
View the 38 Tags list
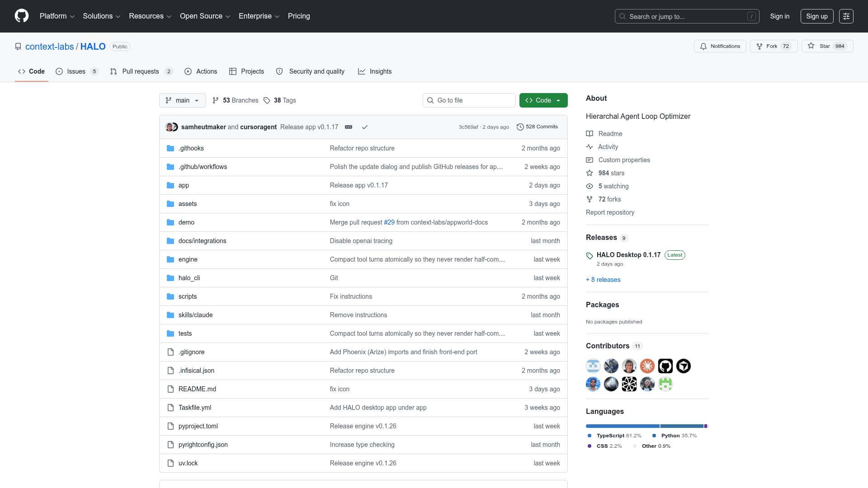pos(280,100)
